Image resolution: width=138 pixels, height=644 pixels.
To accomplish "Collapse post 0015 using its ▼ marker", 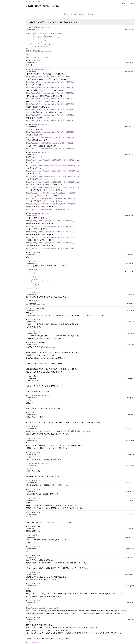I will point(27,343).
